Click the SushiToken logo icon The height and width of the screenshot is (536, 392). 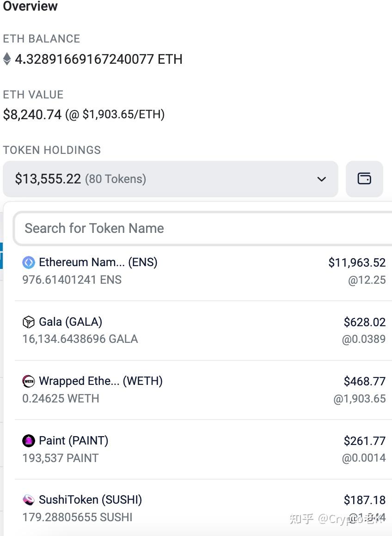(29, 500)
